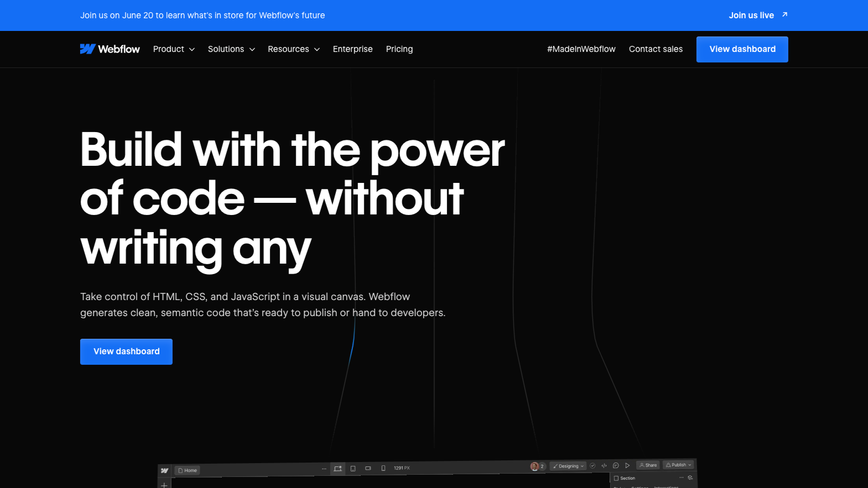Viewport: 868px width, 488px height.
Task: Click the preview play icon
Action: tap(627, 465)
